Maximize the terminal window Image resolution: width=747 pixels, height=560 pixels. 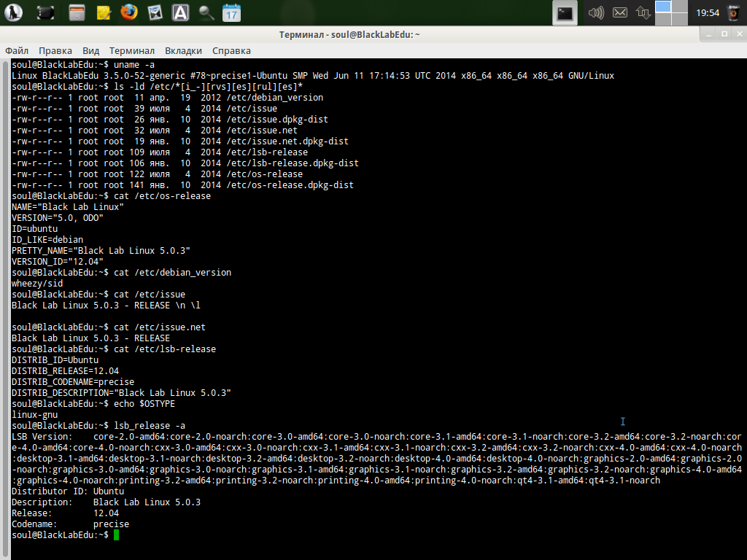coord(724,34)
